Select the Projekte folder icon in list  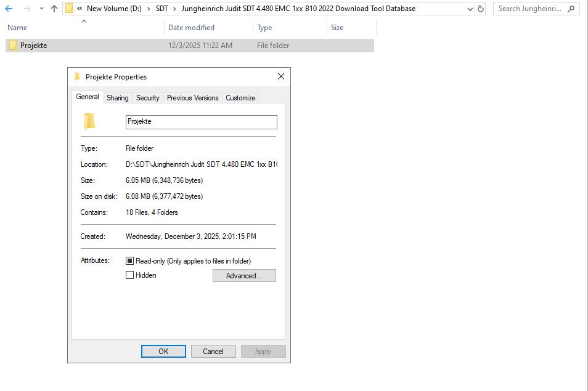13,46
